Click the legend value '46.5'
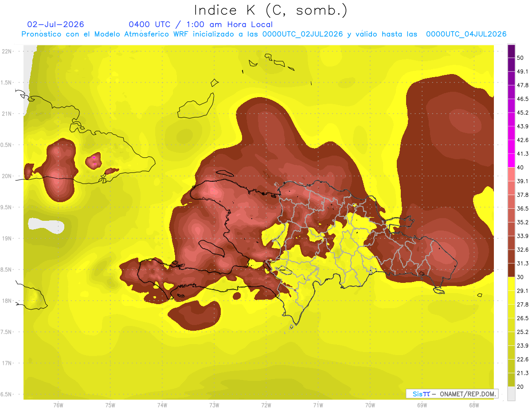 (x=523, y=99)
